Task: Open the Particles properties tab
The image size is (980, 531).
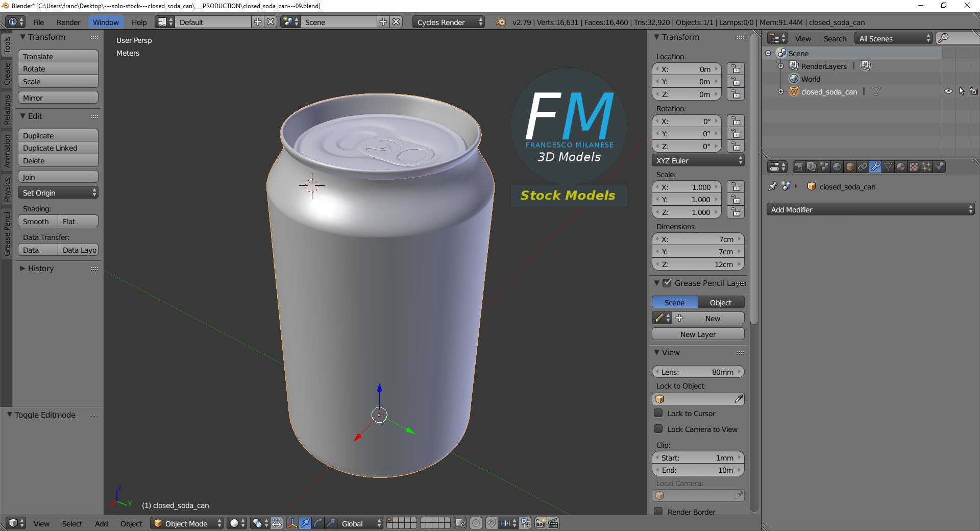Action: [926, 166]
